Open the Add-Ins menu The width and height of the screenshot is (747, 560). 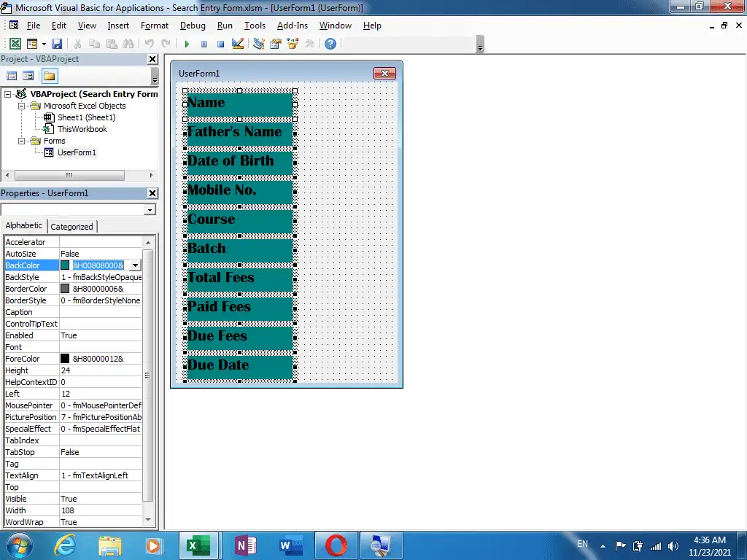(x=293, y=26)
